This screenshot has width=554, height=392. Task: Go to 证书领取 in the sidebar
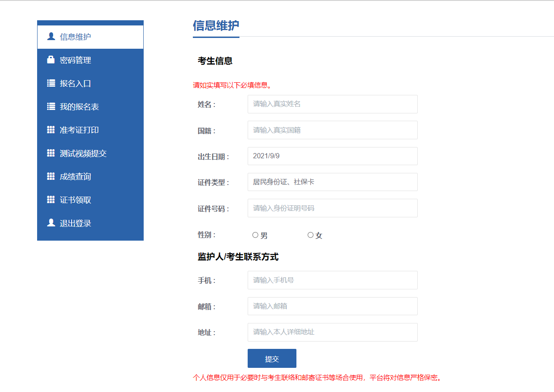tap(90, 200)
